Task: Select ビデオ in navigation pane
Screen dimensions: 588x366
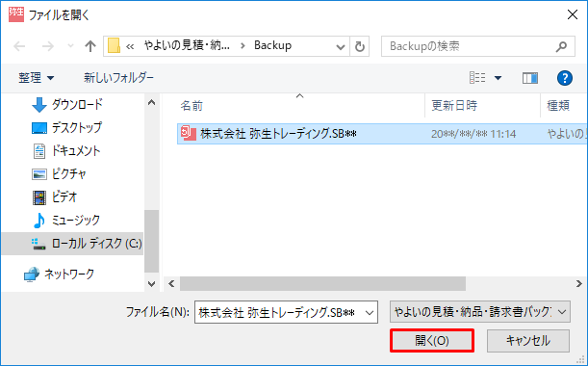Action: point(64,196)
